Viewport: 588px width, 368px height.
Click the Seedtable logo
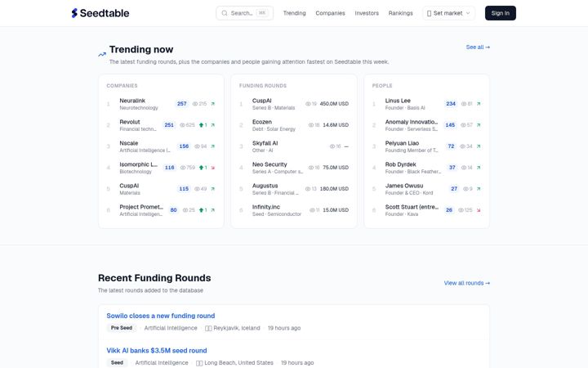[100, 13]
